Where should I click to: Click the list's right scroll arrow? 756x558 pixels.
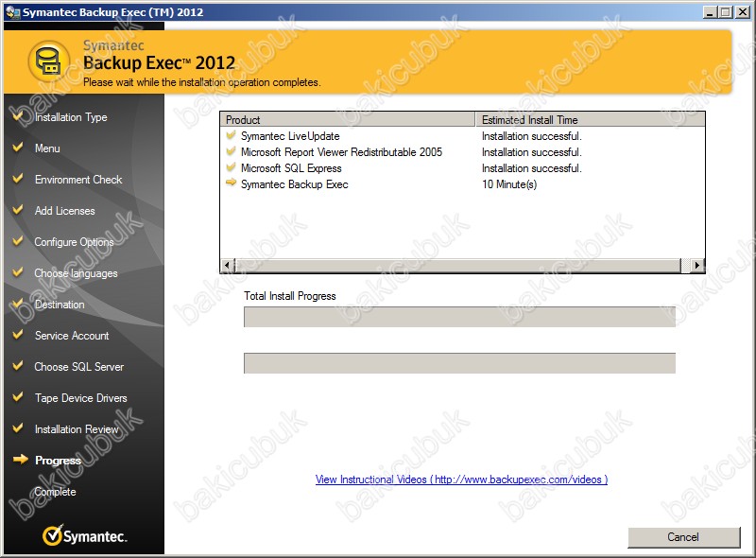[x=696, y=265]
